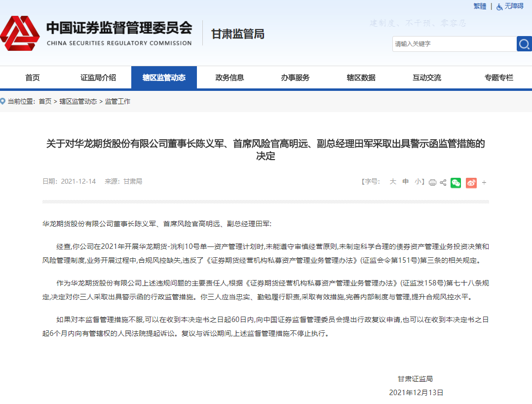Click the English text CHINA SECURITIES REGULATORY COMMISSION
Screen dimensions: 532x404
(119, 43)
